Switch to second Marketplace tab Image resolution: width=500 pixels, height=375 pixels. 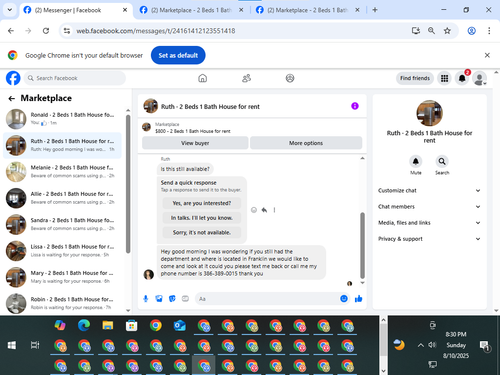tap(191, 10)
